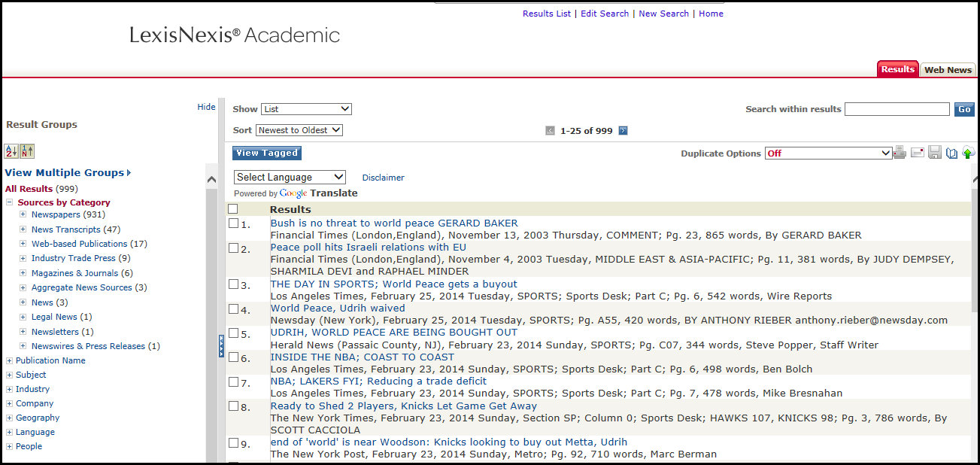Open Legal News source category
Screen dimensions: 980x465
54,317
